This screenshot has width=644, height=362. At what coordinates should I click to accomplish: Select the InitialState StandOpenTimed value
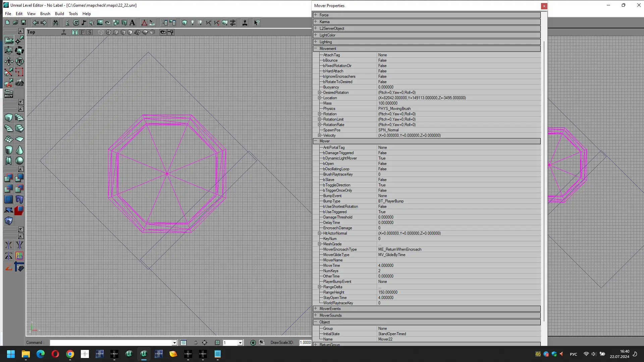pyautogui.click(x=392, y=334)
